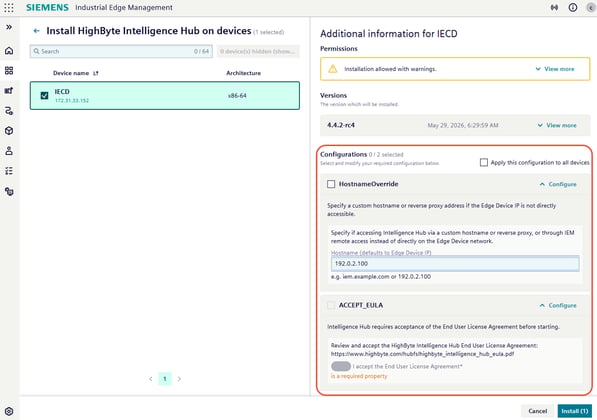597x420 pixels.
Task: Check the HostnameOverride configuration checkbox
Action: [x=331, y=184]
